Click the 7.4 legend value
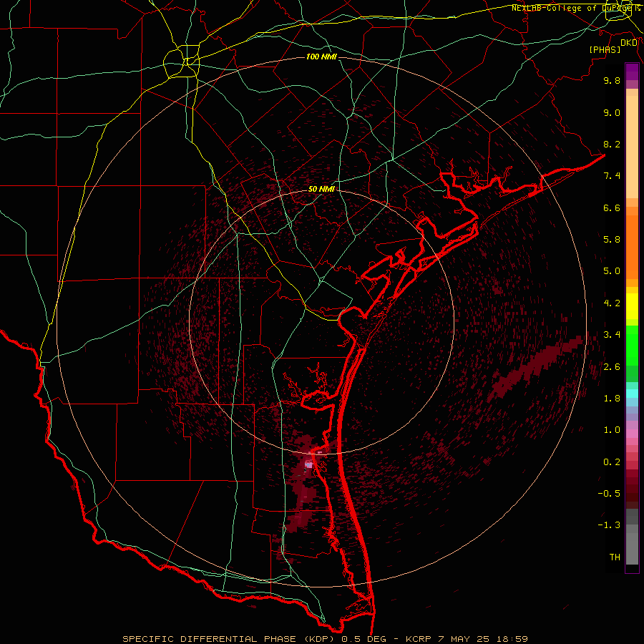Screen dimensions: 644x644 point(612,176)
